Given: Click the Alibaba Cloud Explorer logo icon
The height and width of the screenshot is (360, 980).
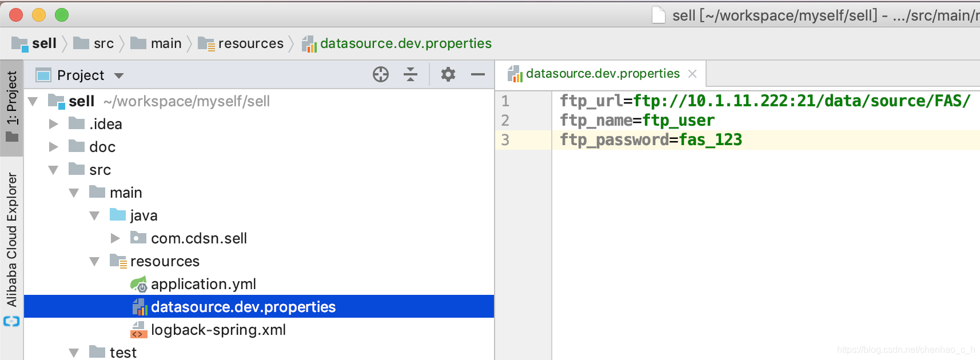Looking at the screenshot, I should 11,321.
